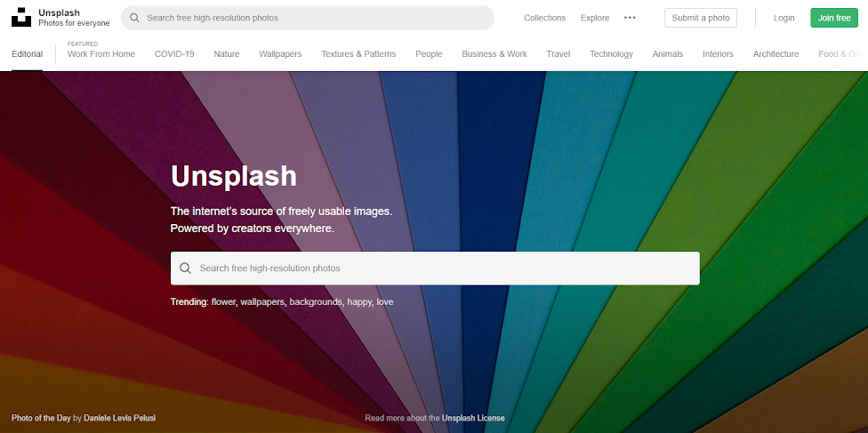Viewport: 868px width, 433px height.
Task: Click the Unsplash logo icon
Action: [21, 18]
